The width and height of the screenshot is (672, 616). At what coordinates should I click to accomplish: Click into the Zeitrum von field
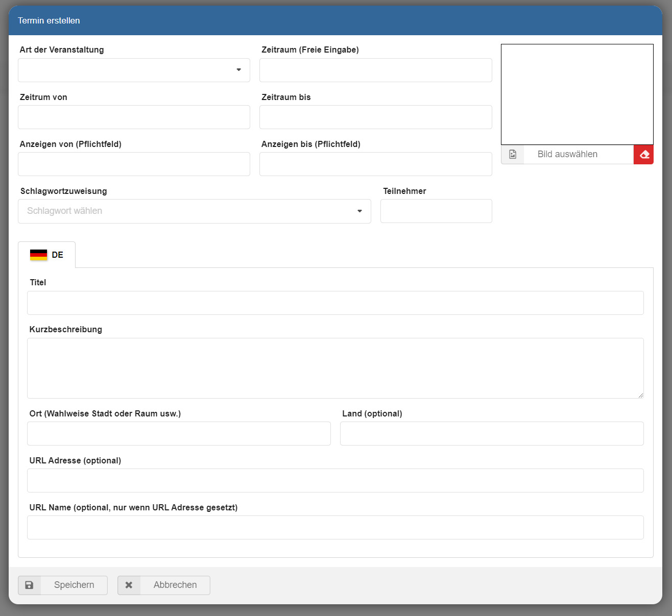click(x=134, y=117)
